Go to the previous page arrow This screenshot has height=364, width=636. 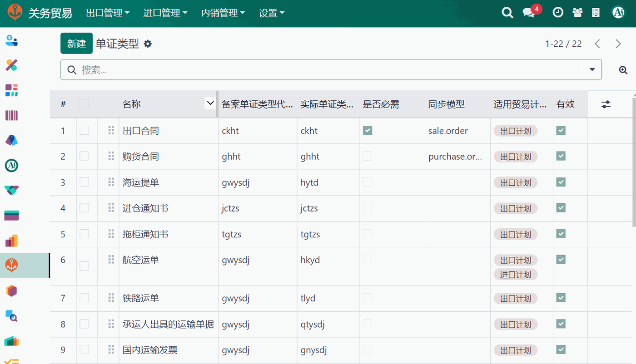click(x=597, y=44)
